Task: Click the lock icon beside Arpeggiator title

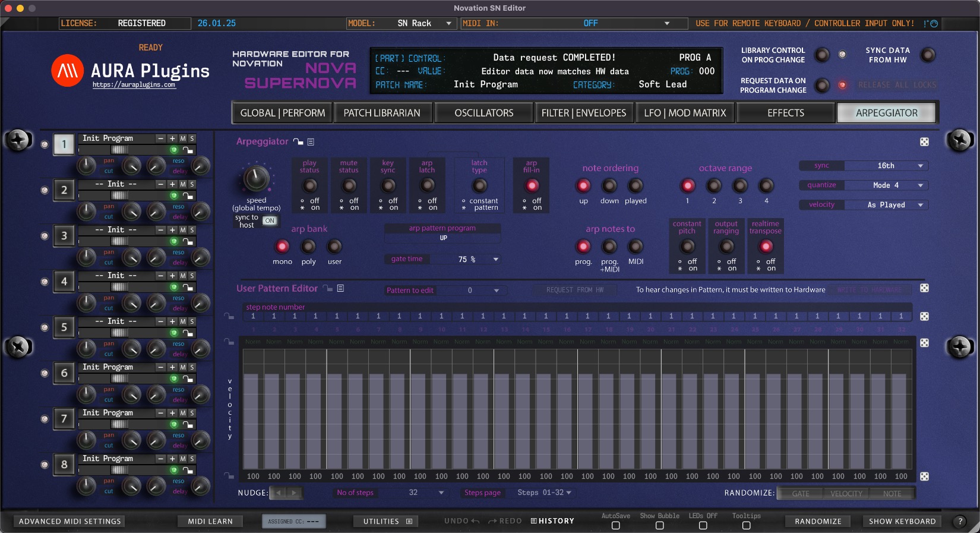Action: 298,142
